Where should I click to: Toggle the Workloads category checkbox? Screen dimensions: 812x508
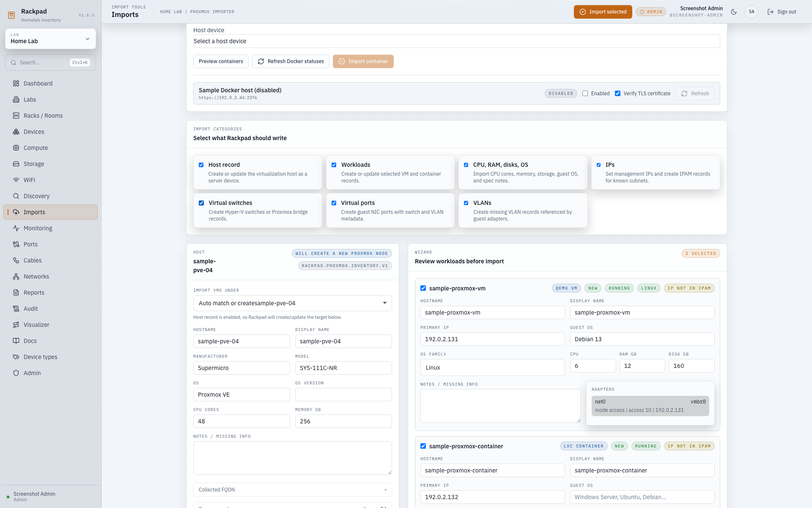click(334, 165)
